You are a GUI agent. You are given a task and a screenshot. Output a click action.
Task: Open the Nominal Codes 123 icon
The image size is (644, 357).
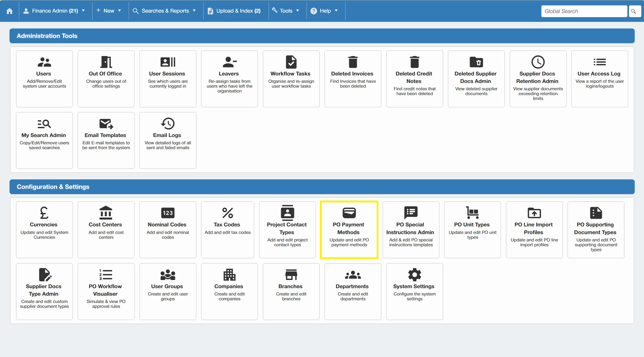168,213
